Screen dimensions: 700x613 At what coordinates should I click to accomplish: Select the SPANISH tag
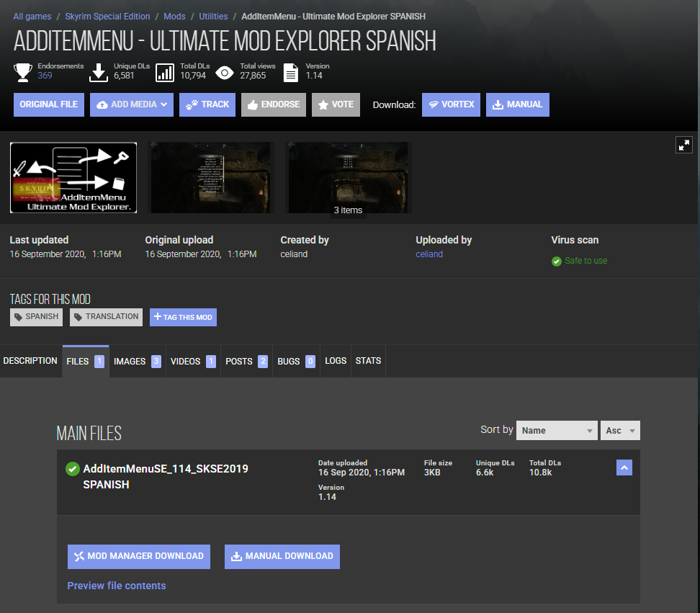coord(36,317)
